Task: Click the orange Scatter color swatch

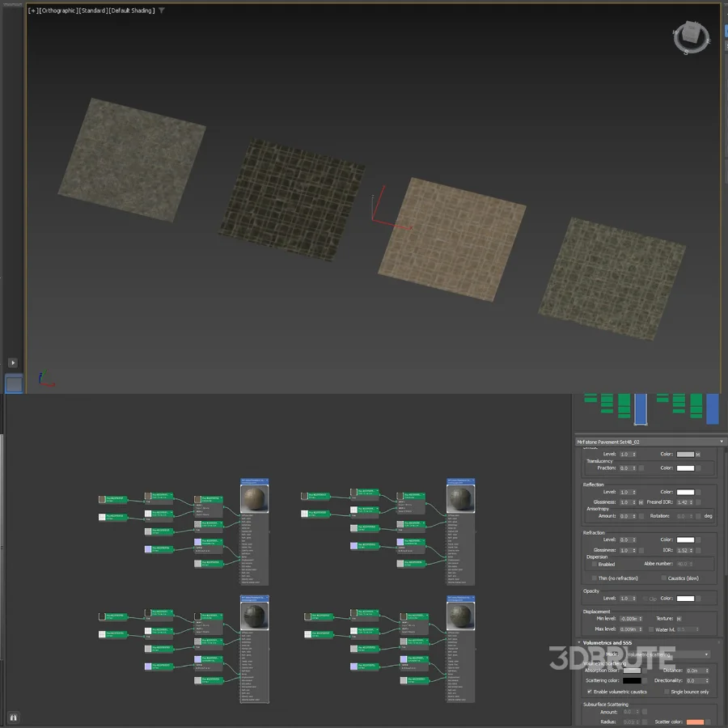Action: pos(695,722)
